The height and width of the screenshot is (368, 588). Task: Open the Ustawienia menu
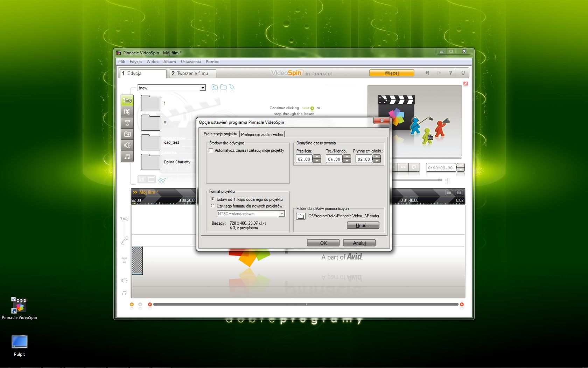coord(191,62)
